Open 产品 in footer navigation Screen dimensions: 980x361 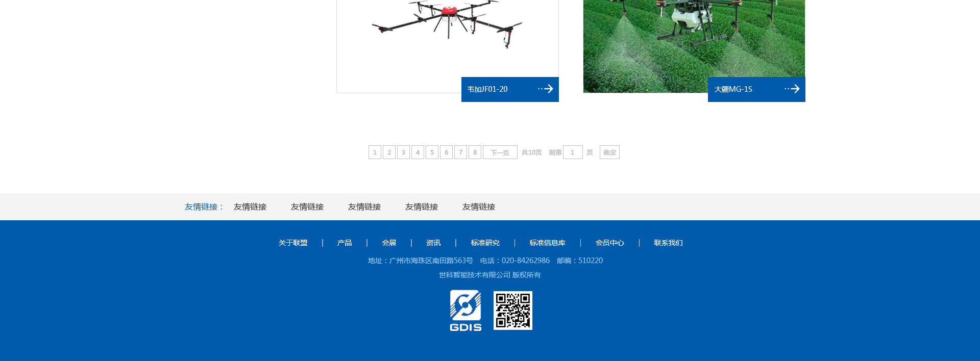345,243
